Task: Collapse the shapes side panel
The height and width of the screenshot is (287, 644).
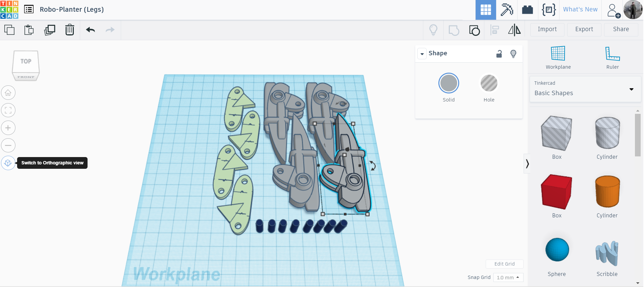Action: (527, 163)
